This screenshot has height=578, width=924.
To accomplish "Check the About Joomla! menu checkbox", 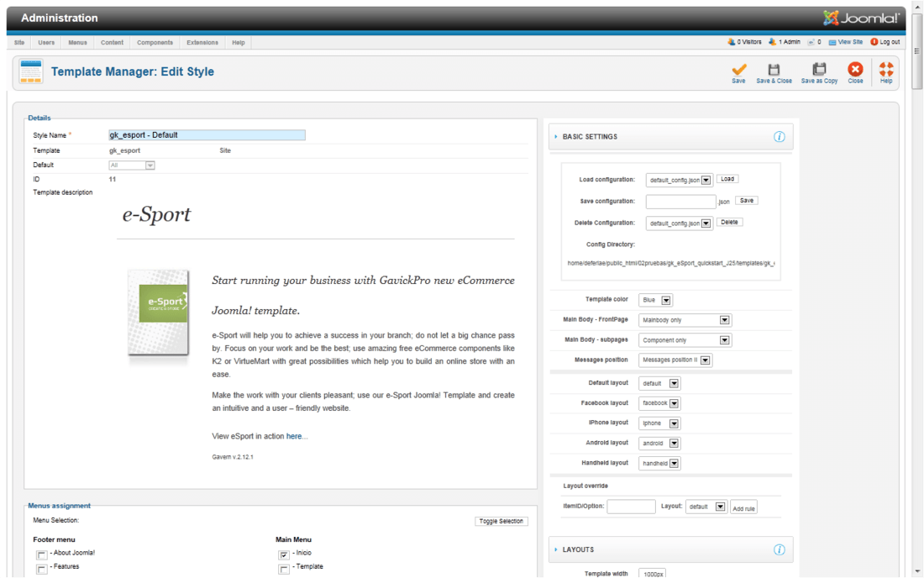I will (41, 555).
